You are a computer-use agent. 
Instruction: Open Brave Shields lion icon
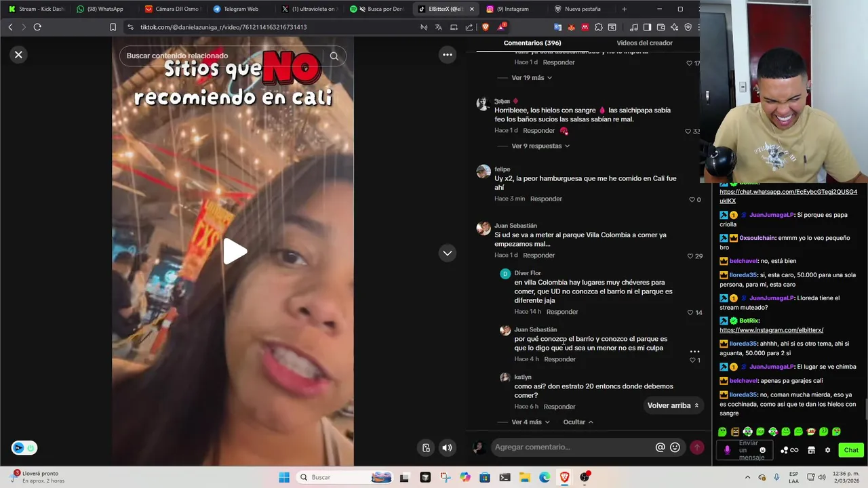pyautogui.click(x=486, y=27)
